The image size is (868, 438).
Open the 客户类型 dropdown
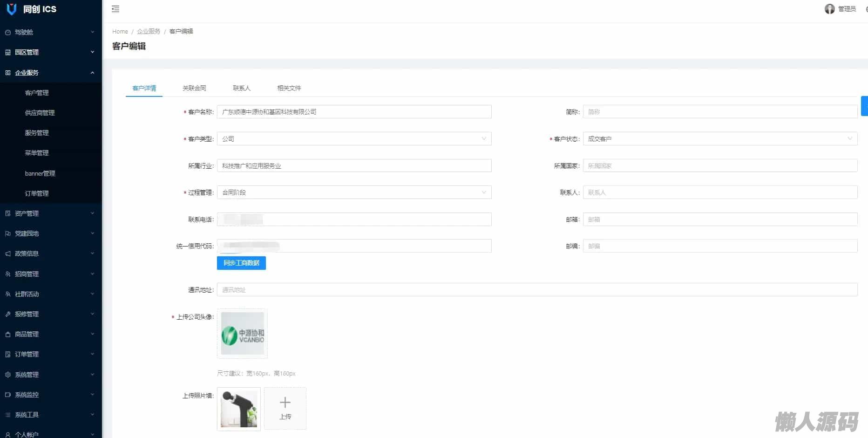point(354,139)
